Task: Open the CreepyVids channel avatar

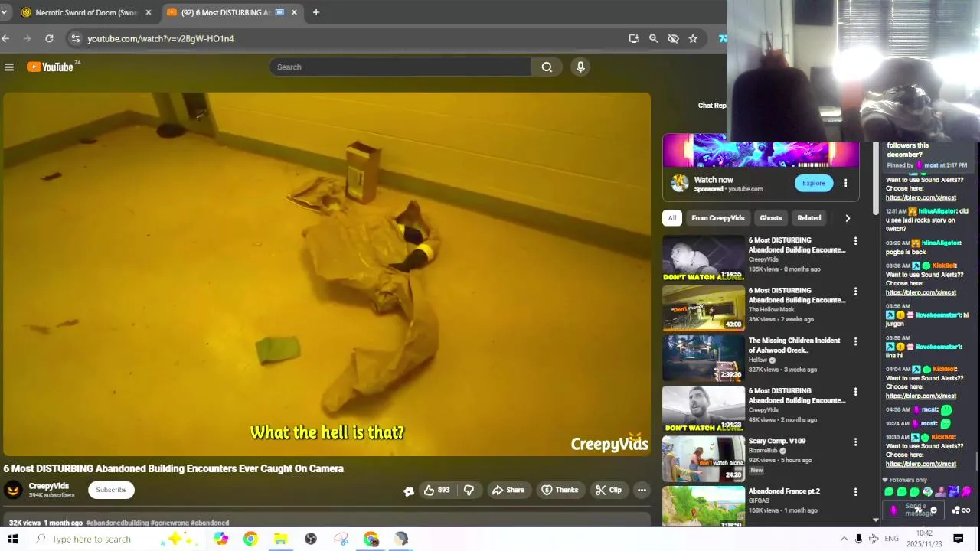Action: pos(13,491)
